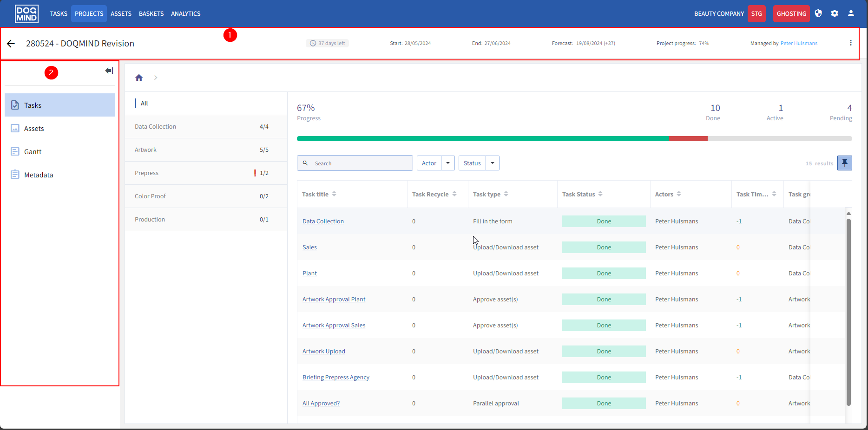Click the breadcrumb chevron arrow
The height and width of the screenshot is (430, 868).
point(156,78)
